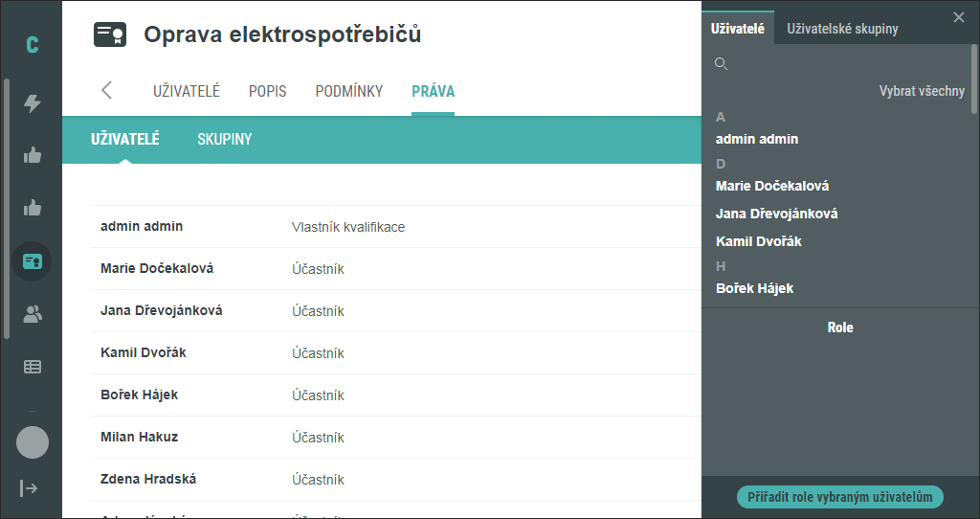Open the SKUPINY sub-tab

coord(224,139)
